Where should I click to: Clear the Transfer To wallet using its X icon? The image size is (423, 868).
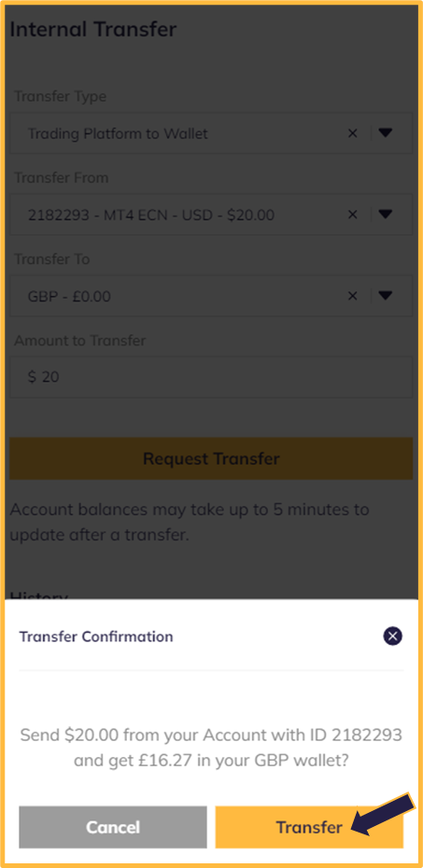[x=352, y=296]
